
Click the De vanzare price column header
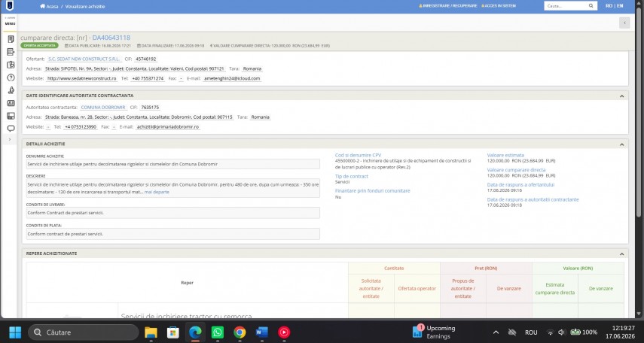pyautogui.click(x=509, y=288)
